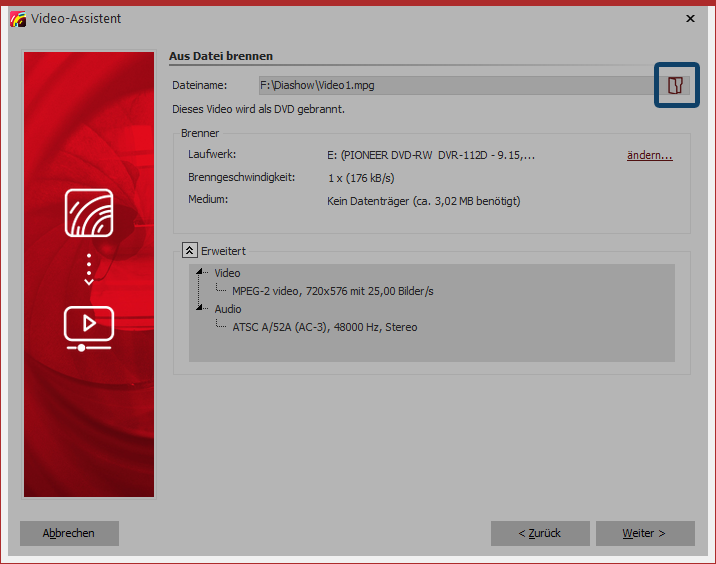Click the dotted down arrow between sidebar icons
This screenshot has width=716, height=564.
[x=89, y=269]
